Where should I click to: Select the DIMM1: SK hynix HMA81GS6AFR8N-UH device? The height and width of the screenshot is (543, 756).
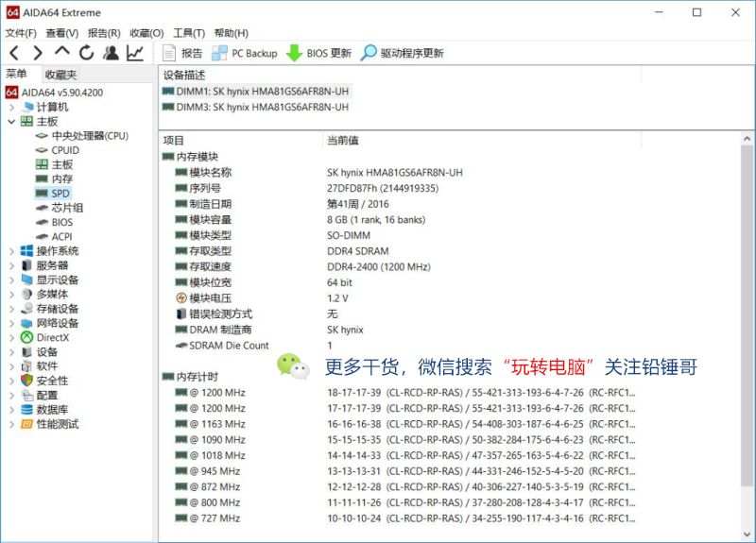[255, 91]
